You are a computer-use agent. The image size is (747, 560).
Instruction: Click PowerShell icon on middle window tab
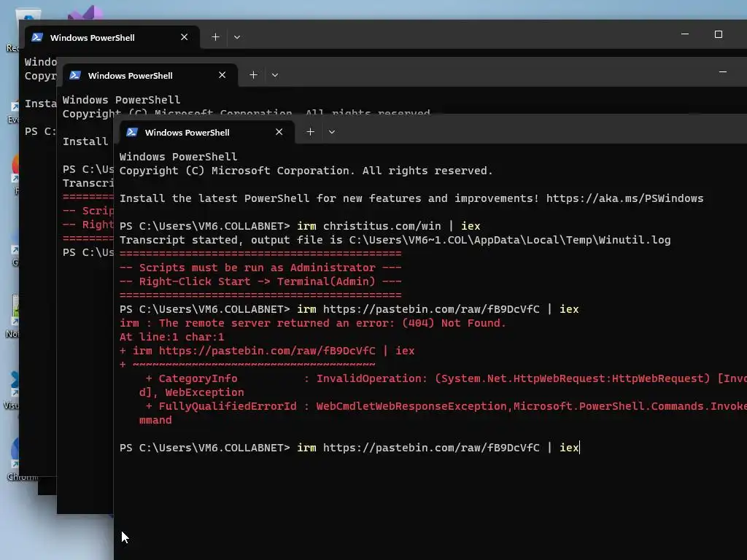[x=75, y=75]
